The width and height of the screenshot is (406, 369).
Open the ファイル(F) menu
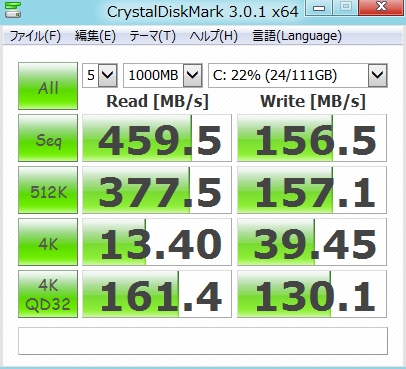point(35,36)
